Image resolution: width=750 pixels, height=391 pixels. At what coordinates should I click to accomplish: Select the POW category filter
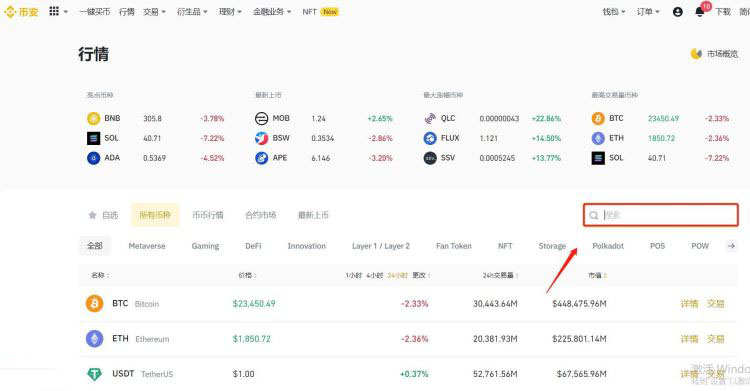coord(700,246)
